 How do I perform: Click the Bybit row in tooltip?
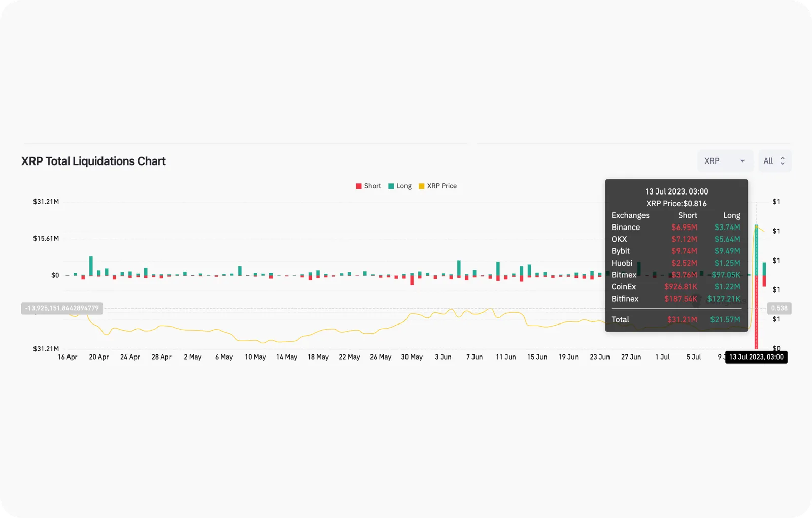tap(676, 251)
